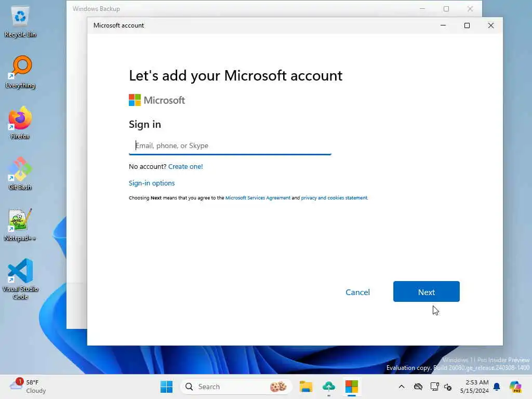The image size is (532, 399).
Task: Minimize the Microsoft account window
Action: tap(443, 25)
